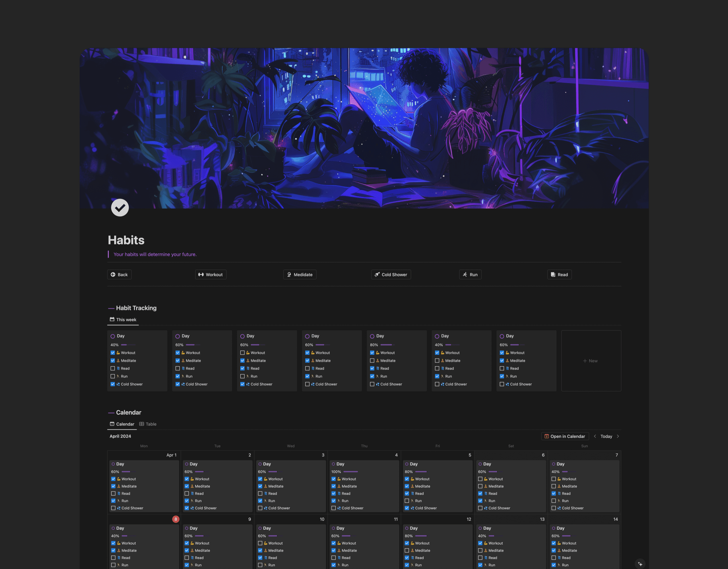
Task: Click the Habits page title
Action: (x=126, y=240)
